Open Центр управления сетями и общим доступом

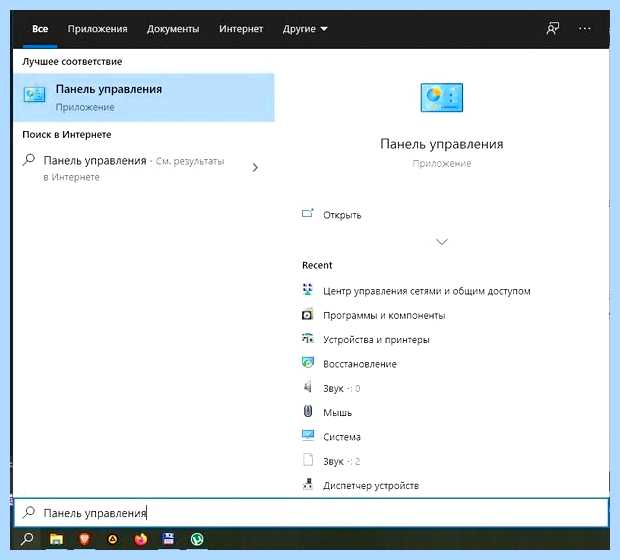coord(427,291)
